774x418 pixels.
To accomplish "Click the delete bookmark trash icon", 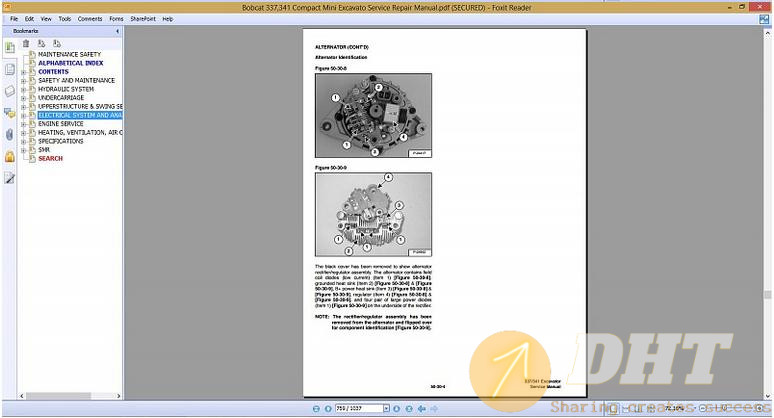I will pyautogui.click(x=26, y=43).
